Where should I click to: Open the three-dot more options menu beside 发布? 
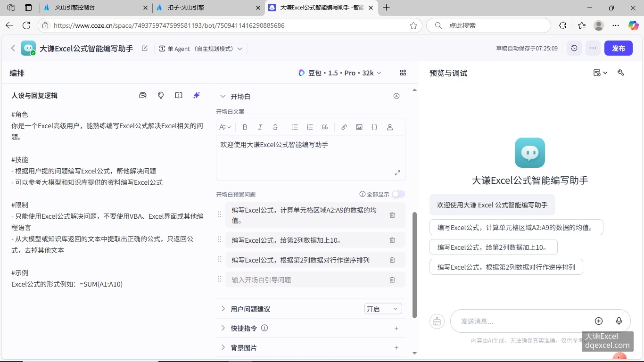(593, 48)
